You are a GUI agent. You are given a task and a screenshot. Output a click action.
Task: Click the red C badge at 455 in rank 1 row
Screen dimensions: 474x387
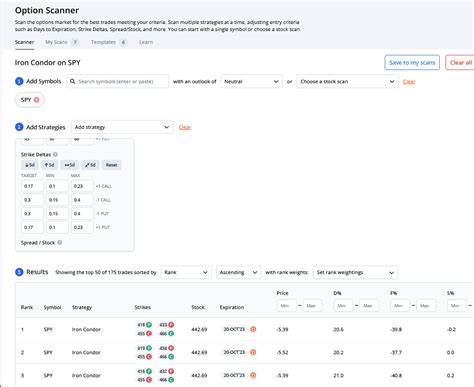(x=149, y=333)
